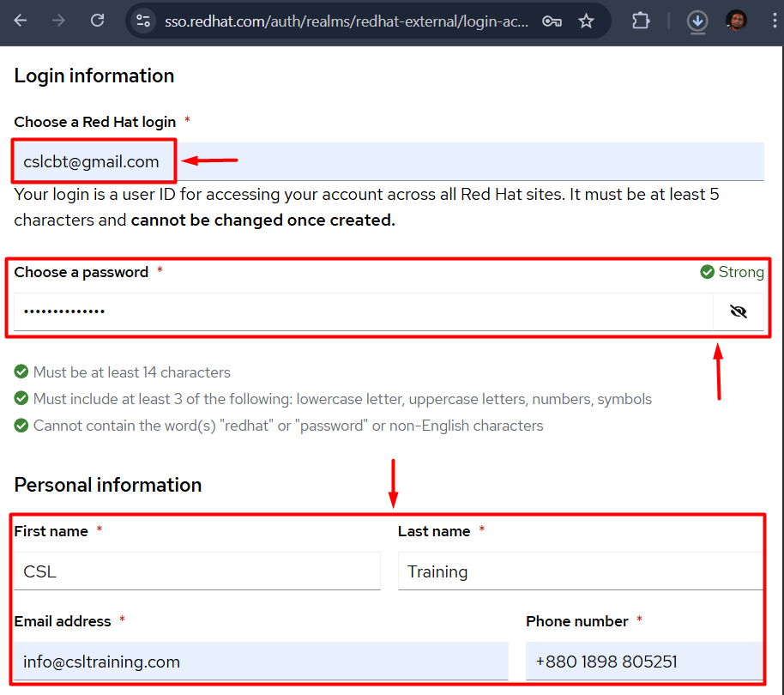Click the Red Hat login field
Viewport: 784px width, 695px height.
coord(386,161)
